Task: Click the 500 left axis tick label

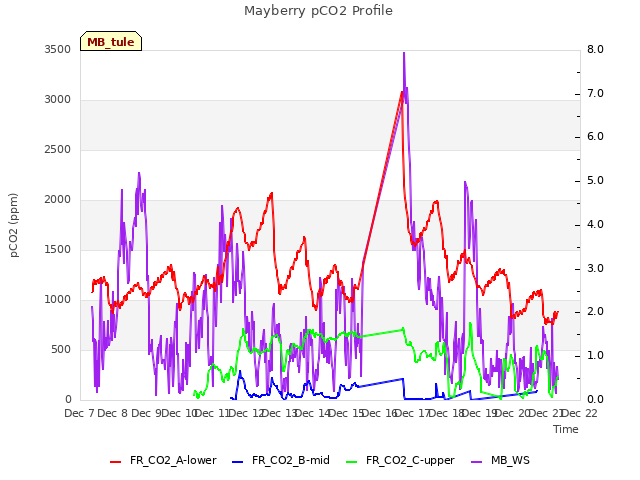Action: (x=61, y=349)
